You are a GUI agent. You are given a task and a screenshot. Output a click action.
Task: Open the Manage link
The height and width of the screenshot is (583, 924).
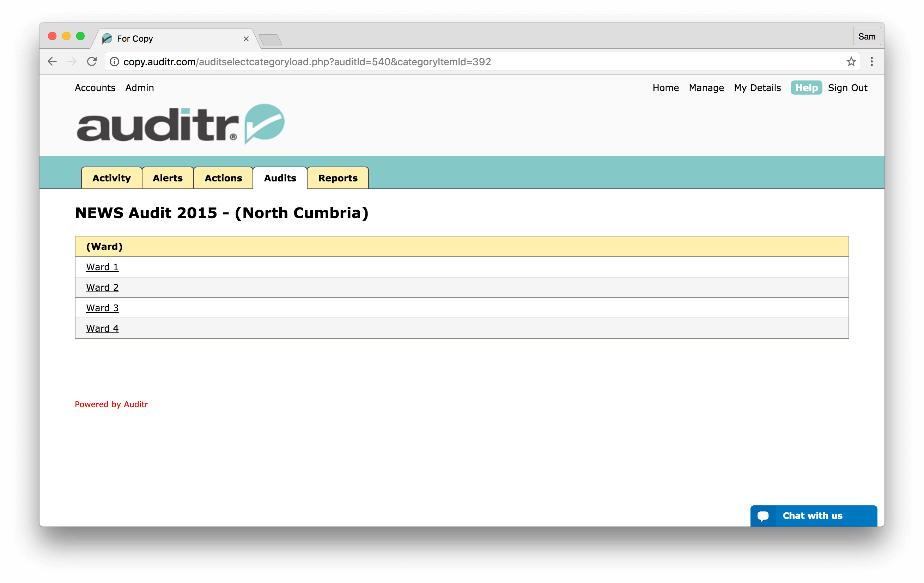click(706, 88)
